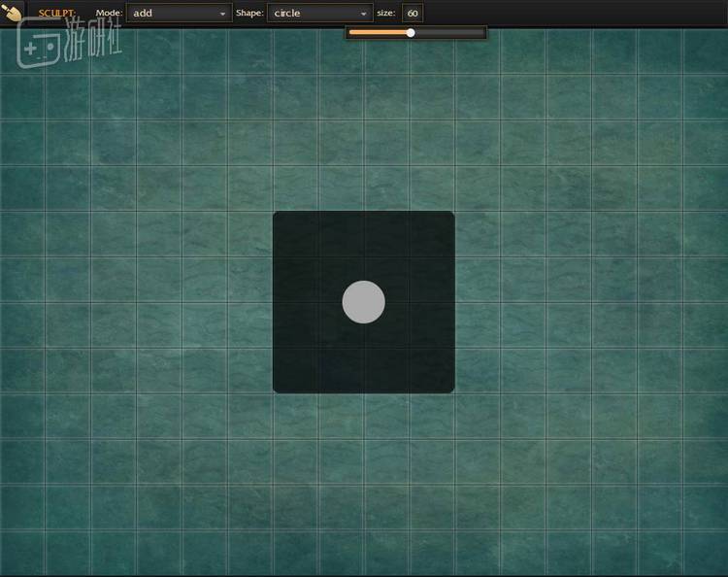Click the top-right corner of dark sculpted square

450,216
